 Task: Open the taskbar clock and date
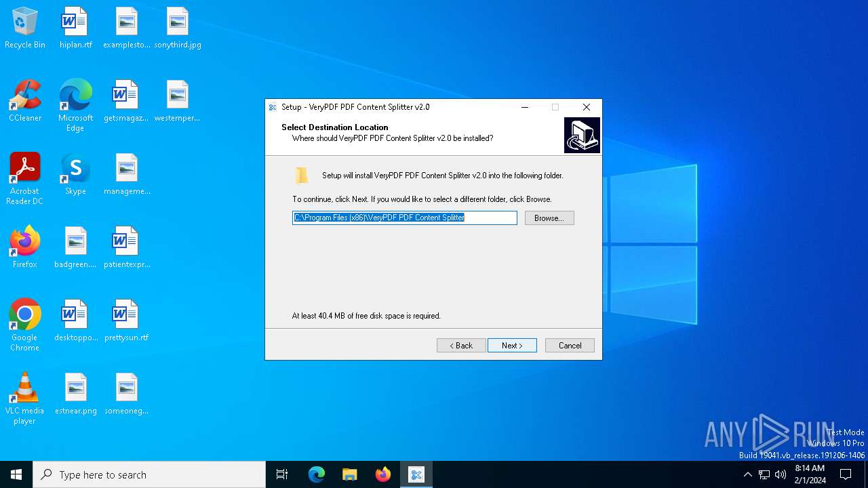[x=810, y=474]
